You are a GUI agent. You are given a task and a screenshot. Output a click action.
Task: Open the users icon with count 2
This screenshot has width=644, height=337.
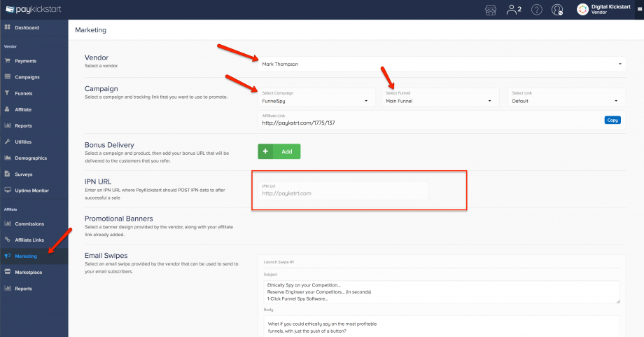[514, 9]
